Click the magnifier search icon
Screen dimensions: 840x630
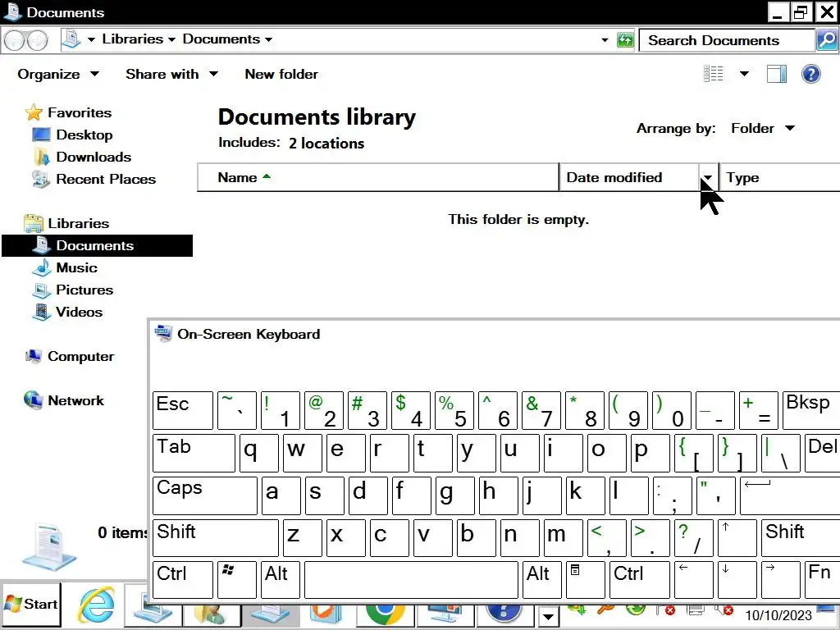tap(827, 40)
